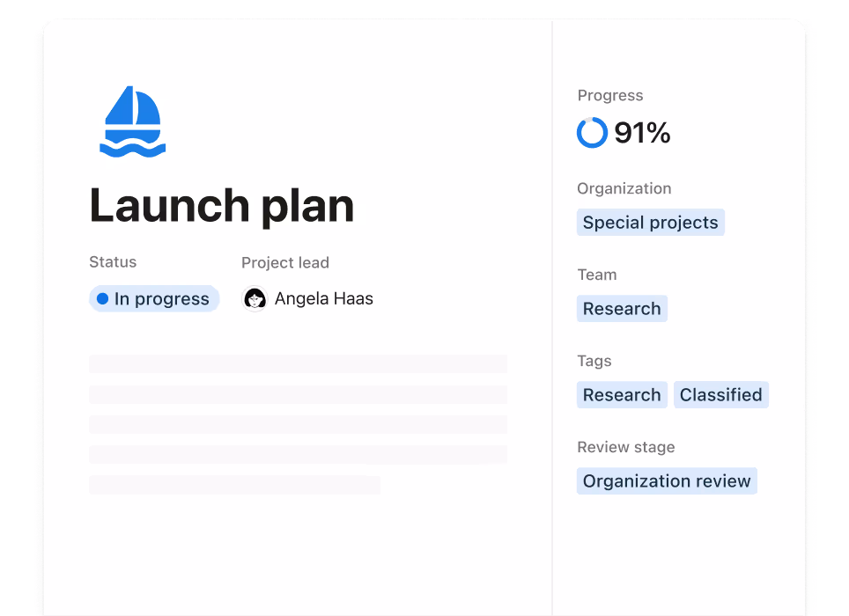Click the progress donut beside the percentage
Screen dimensions: 849x616
click(x=592, y=132)
